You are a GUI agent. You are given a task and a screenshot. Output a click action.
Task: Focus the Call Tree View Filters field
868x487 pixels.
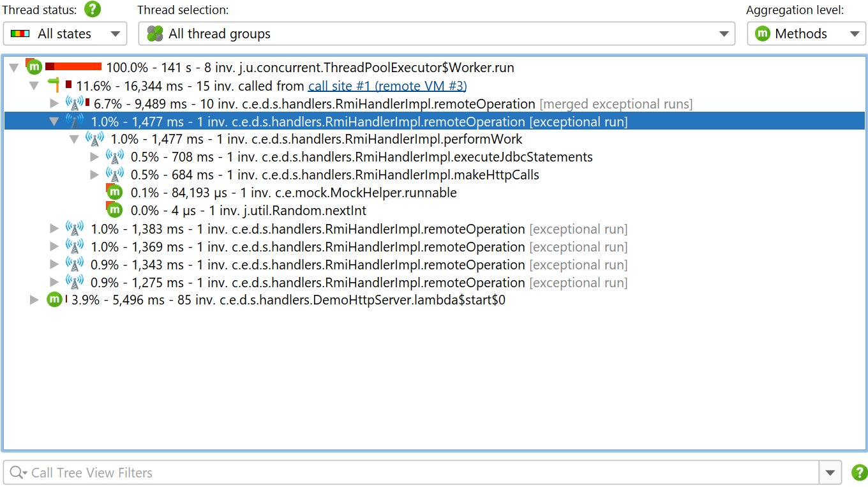point(412,472)
